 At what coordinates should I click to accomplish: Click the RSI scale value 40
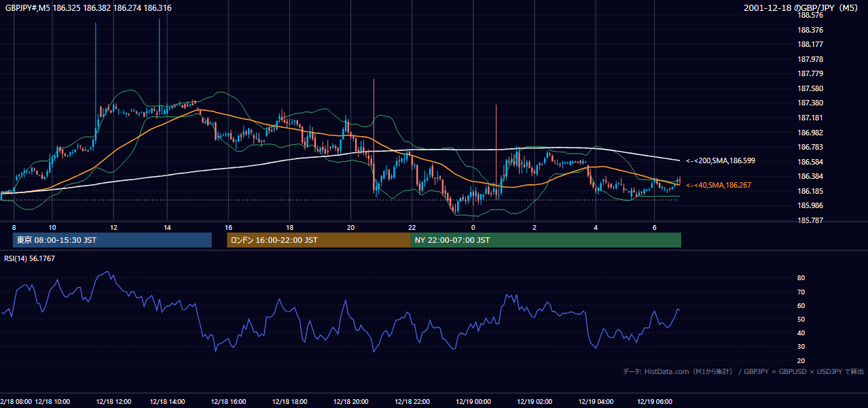801,333
